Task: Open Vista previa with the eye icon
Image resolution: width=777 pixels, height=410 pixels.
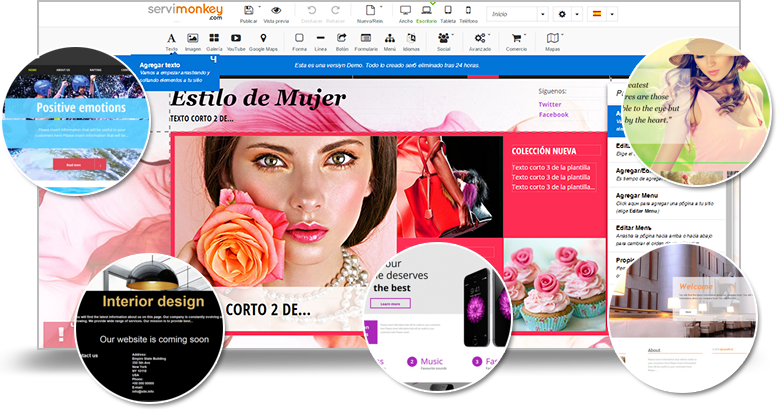Action: tap(276, 10)
